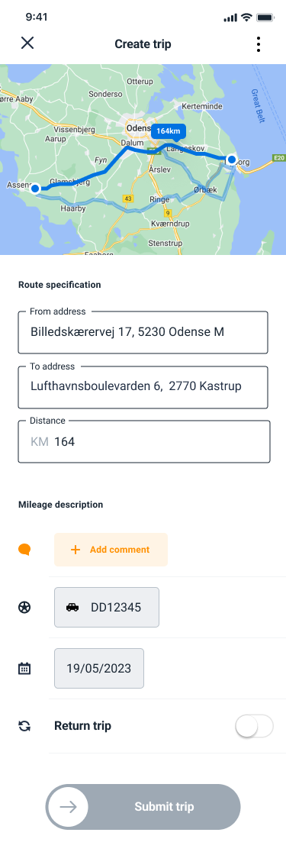Enable the Return trip switch
The width and height of the screenshot is (286, 868).
point(255,726)
